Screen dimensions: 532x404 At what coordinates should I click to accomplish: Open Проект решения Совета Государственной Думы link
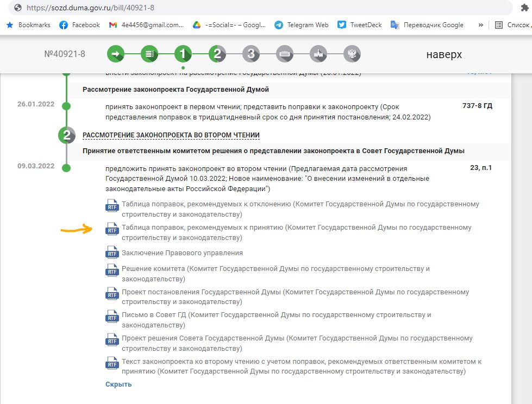tap(297, 343)
